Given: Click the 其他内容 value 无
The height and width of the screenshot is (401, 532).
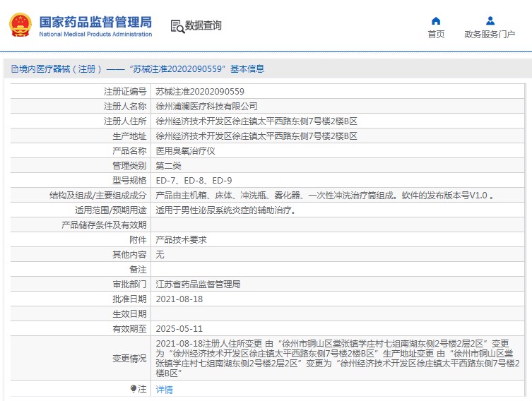Looking at the screenshot, I should click(x=160, y=255).
